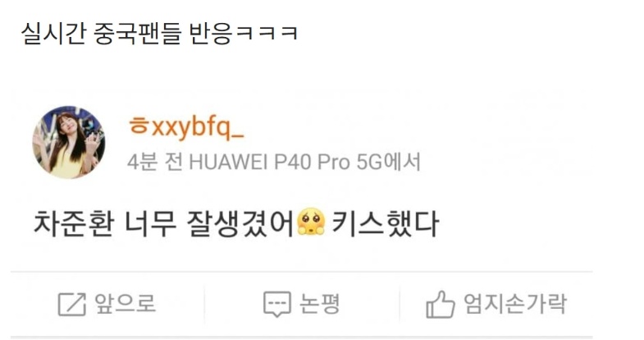This screenshot has width=644, height=340.
Task: Open comments via speech bubble icon
Action: 277,304
